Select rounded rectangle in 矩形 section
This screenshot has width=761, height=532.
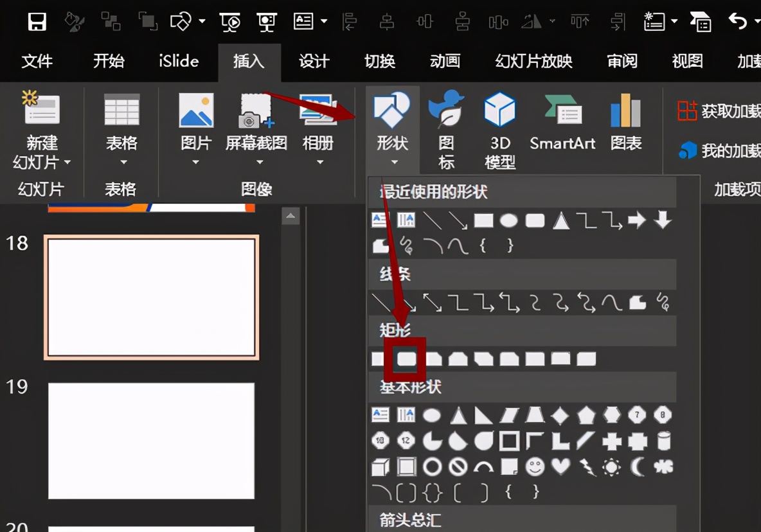(x=407, y=359)
